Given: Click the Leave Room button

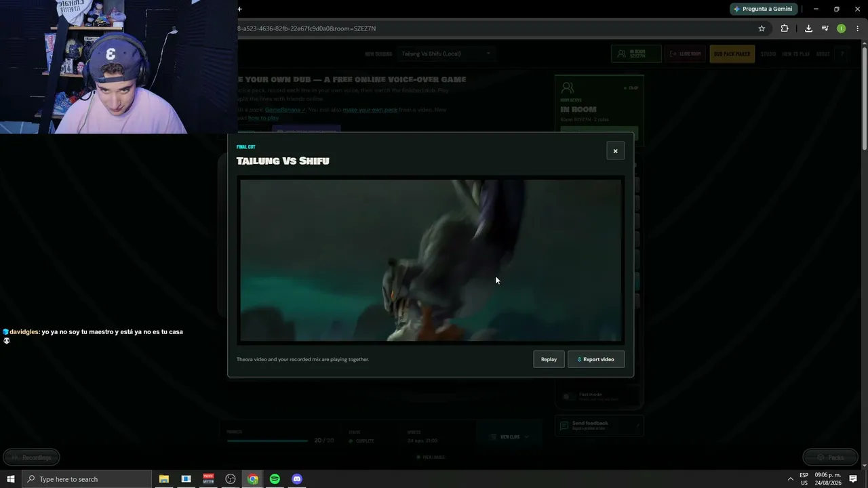Looking at the screenshot, I should pyautogui.click(x=686, y=54).
